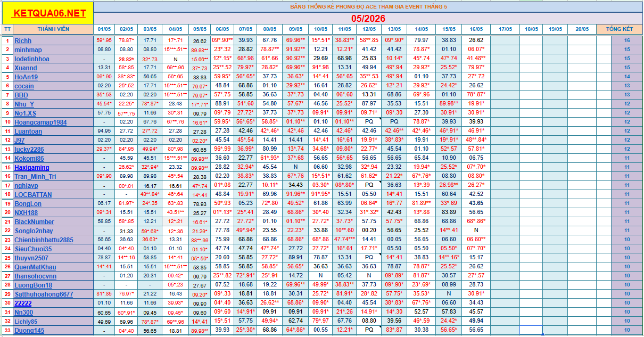Image resolution: width=644 pixels, height=337 pixels.
Task: Select member Kokomi86
Action: click(29, 158)
